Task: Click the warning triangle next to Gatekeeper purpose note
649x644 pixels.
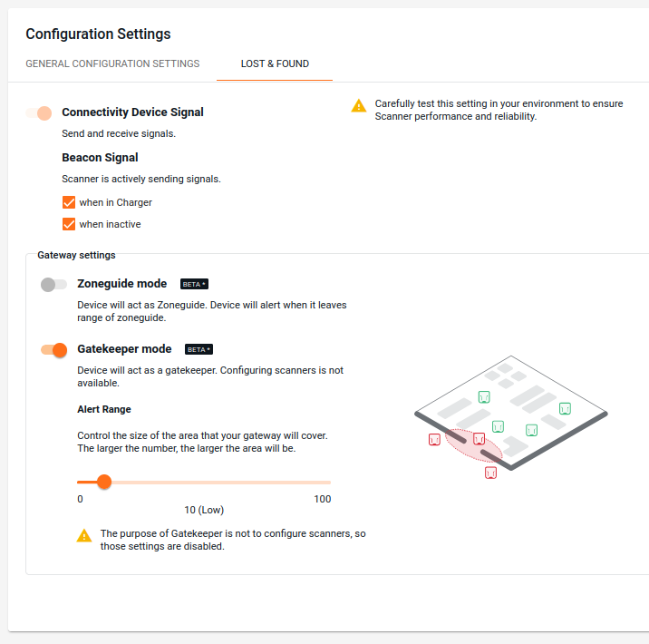Action: [x=84, y=535]
